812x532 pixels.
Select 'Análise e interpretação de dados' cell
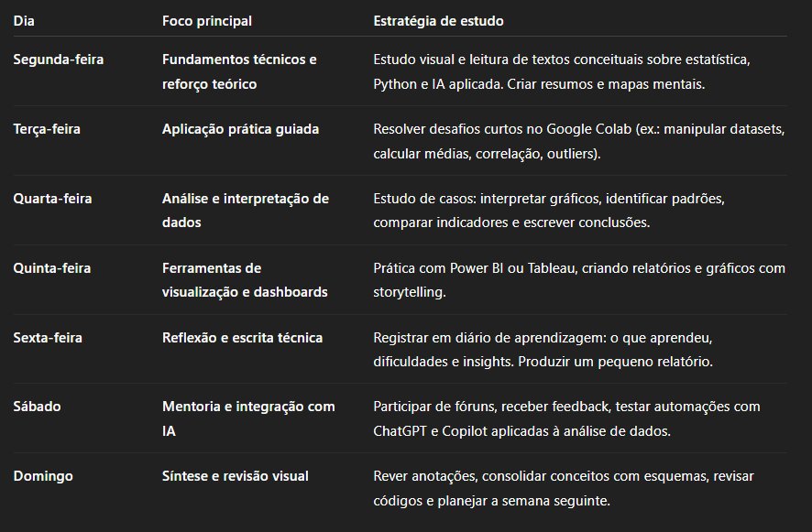pos(245,211)
